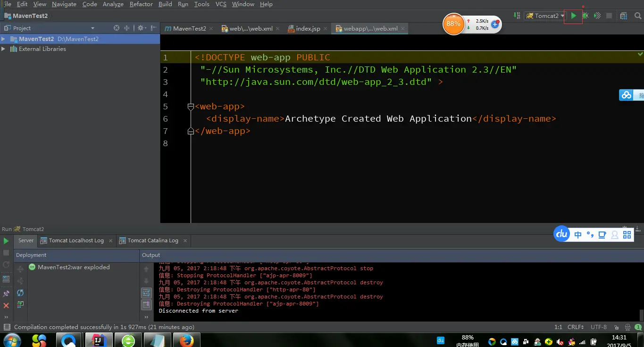
Task: Close the Run tab with red X
Action: [x=6, y=306]
